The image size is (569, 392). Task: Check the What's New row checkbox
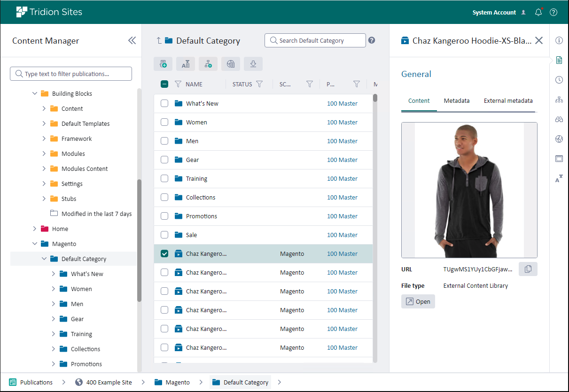pyautogui.click(x=164, y=104)
